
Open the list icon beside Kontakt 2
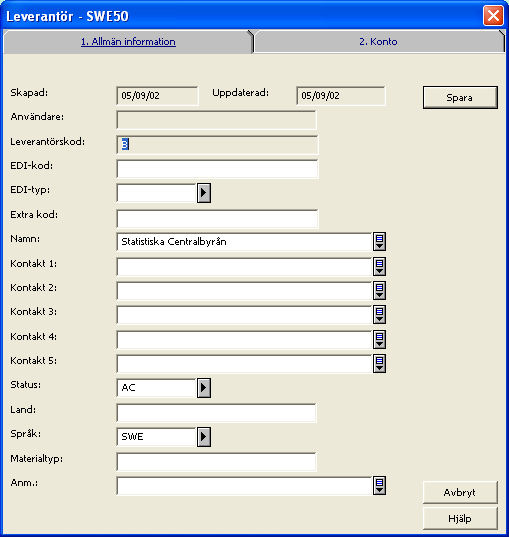coord(379,290)
